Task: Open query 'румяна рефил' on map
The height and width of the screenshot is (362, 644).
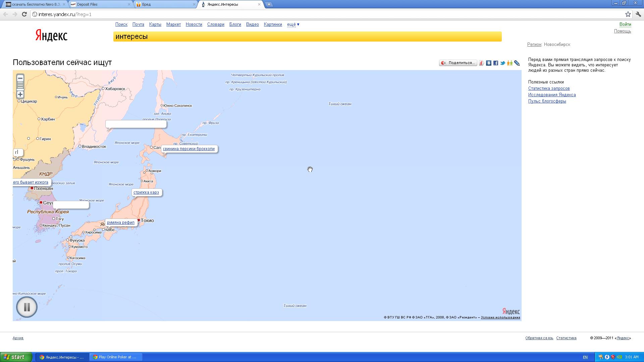Action: click(x=121, y=223)
